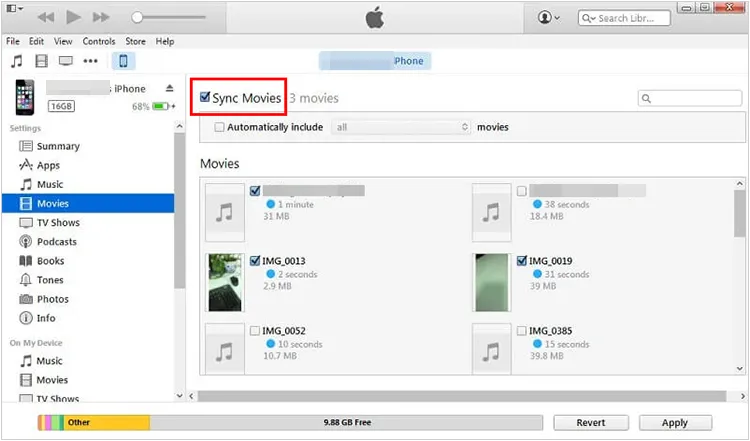Click horizontal scrollbar left arrow

pyautogui.click(x=192, y=396)
